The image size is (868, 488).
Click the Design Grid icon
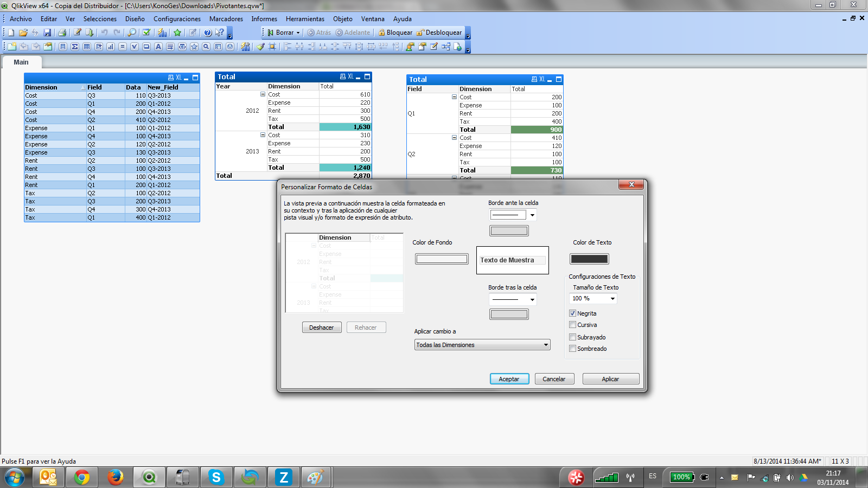click(x=272, y=47)
